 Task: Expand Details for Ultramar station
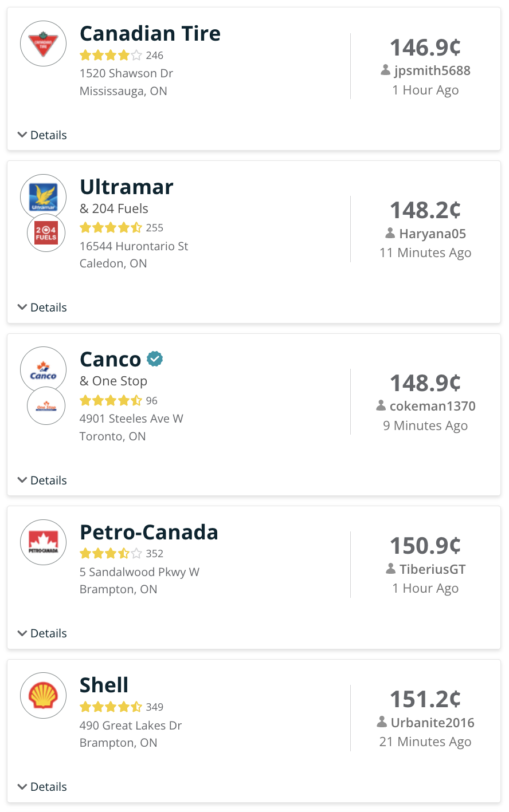(x=42, y=308)
